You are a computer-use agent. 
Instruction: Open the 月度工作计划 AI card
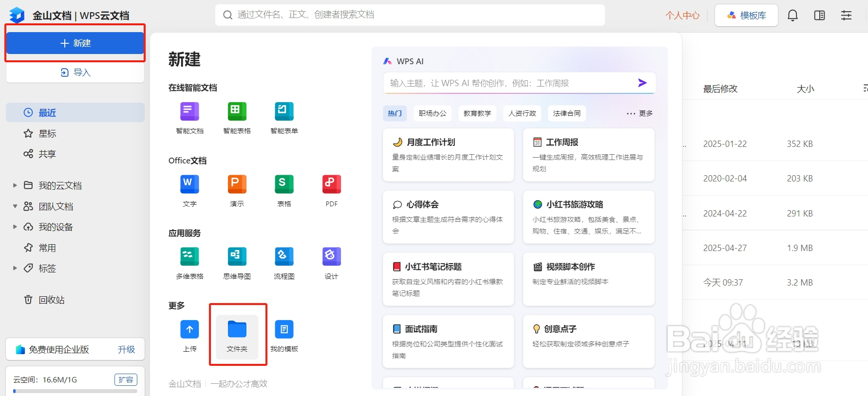tap(448, 155)
